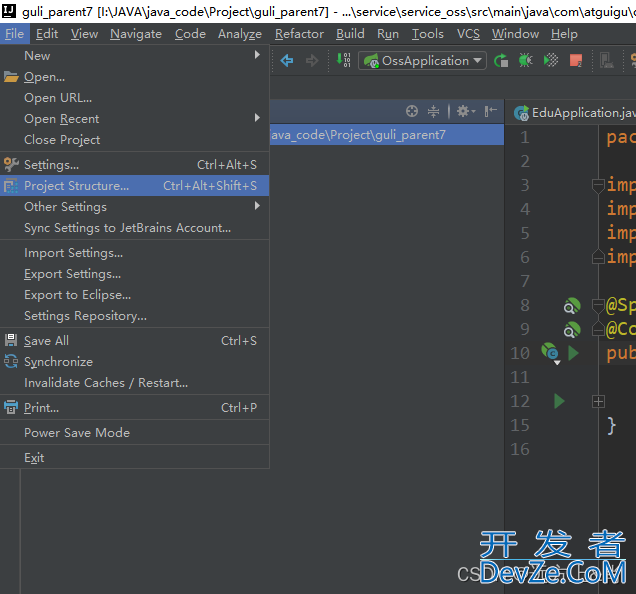The height and width of the screenshot is (594, 636).
Task: Click the IntelliJ IDEA title bar logo
Action: click(9, 11)
